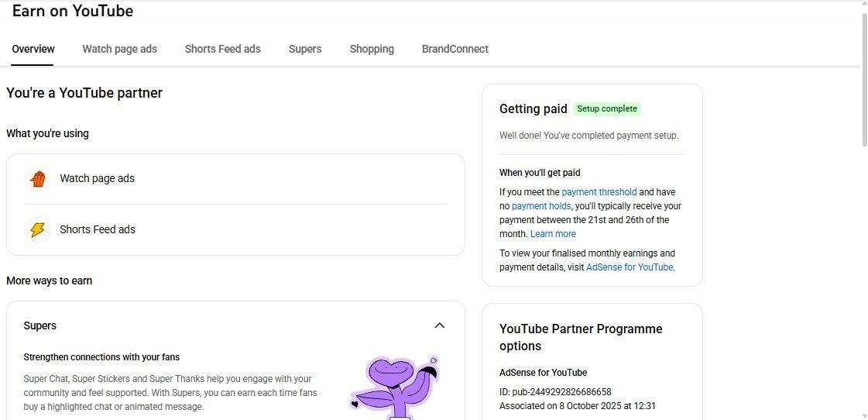Screen dimensions: 868x420
Task: Open the Shorts Feed ads tab
Action: click(x=222, y=49)
